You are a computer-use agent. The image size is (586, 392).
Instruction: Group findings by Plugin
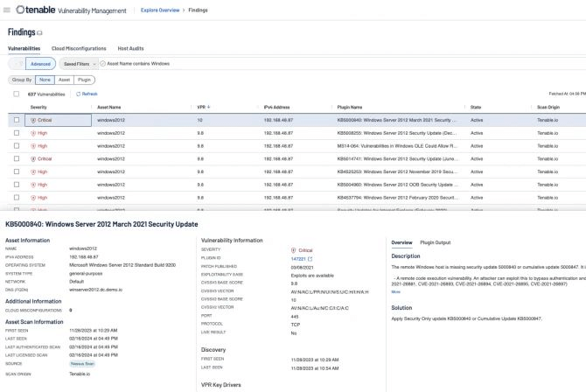point(85,80)
